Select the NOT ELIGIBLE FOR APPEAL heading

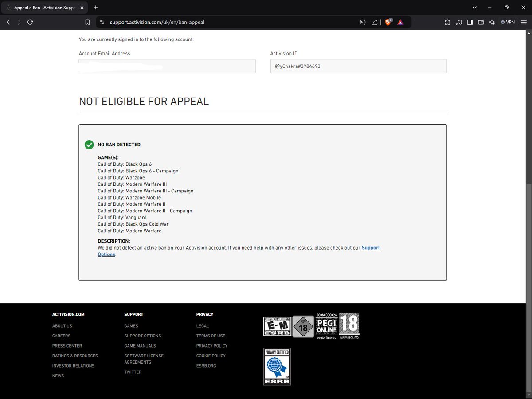(x=144, y=101)
